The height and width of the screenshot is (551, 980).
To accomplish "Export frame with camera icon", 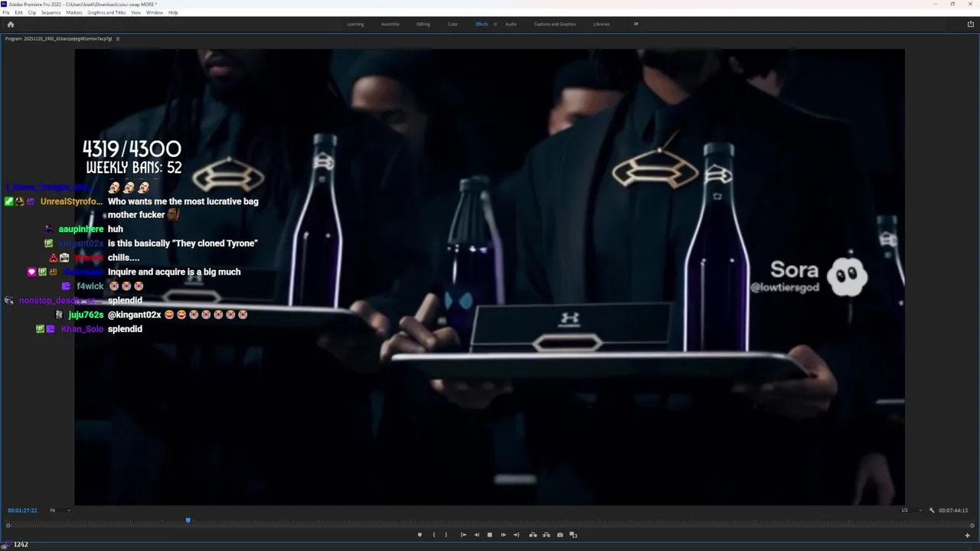I will 560,535.
